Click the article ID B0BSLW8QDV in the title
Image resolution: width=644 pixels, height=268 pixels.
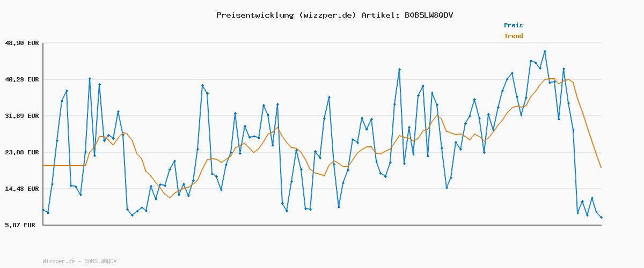click(x=428, y=15)
